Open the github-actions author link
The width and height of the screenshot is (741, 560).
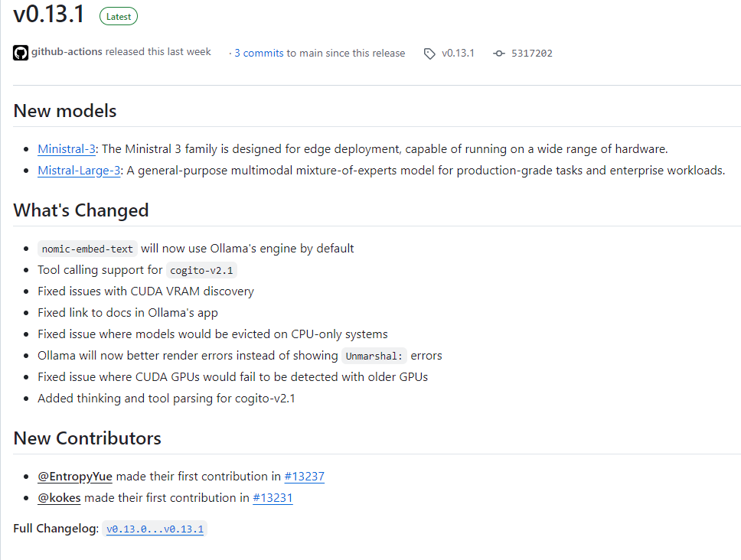(x=67, y=51)
